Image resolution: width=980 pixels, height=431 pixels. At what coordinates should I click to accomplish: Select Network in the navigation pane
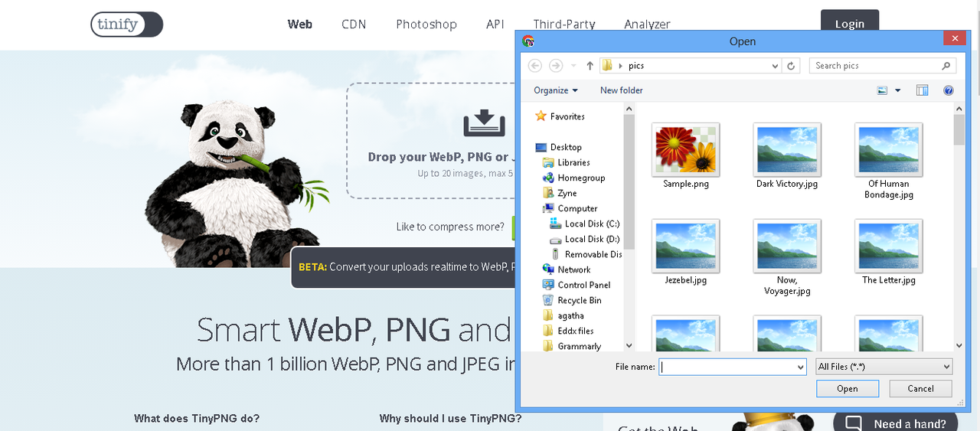tap(573, 269)
